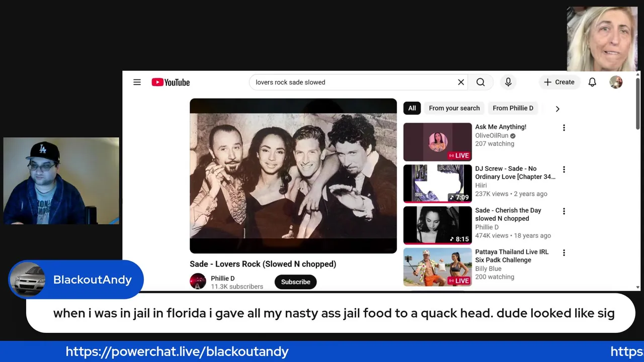Click the LA-cap streamer webcam feed
644x362 pixels.
pyautogui.click(x=61, y=181)
